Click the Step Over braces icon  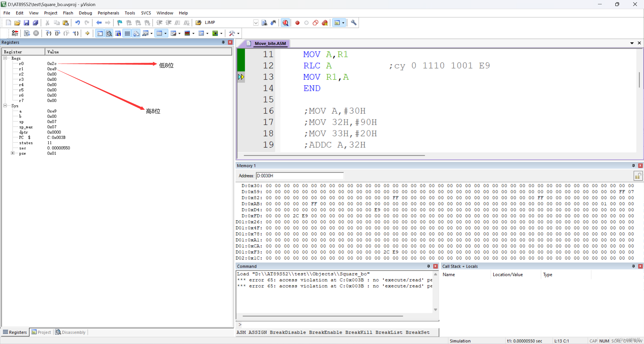pyautogui.click(x=58, y=33)
